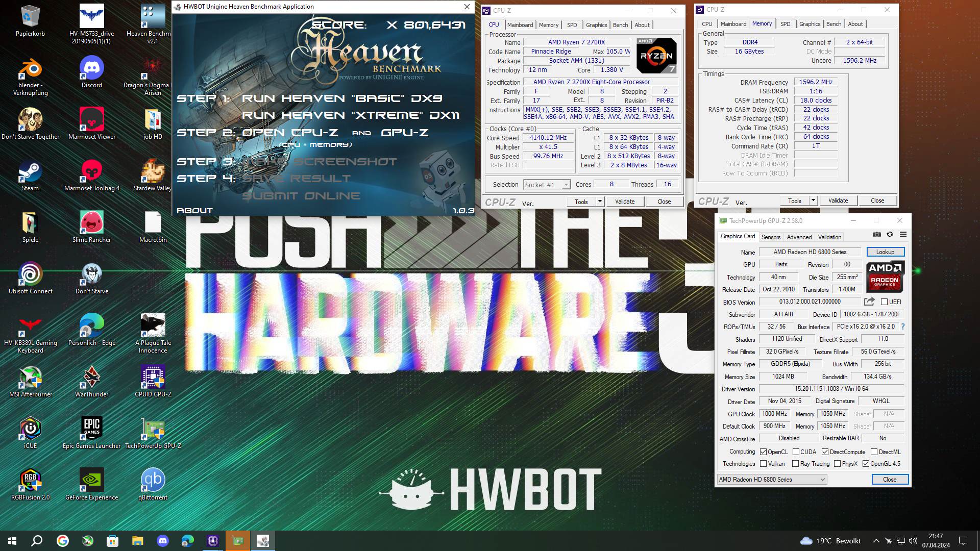Screen dimensions: 980x551
Task: Open the GPU selector dropdown in GPU-Z
Action: [x=772, y=480]
